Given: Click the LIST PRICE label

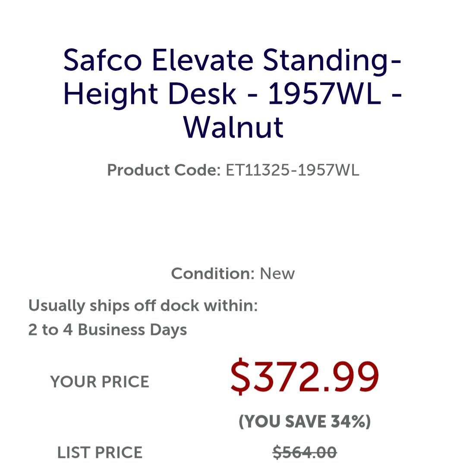Looking at the screenshot, I should point(100,453).
